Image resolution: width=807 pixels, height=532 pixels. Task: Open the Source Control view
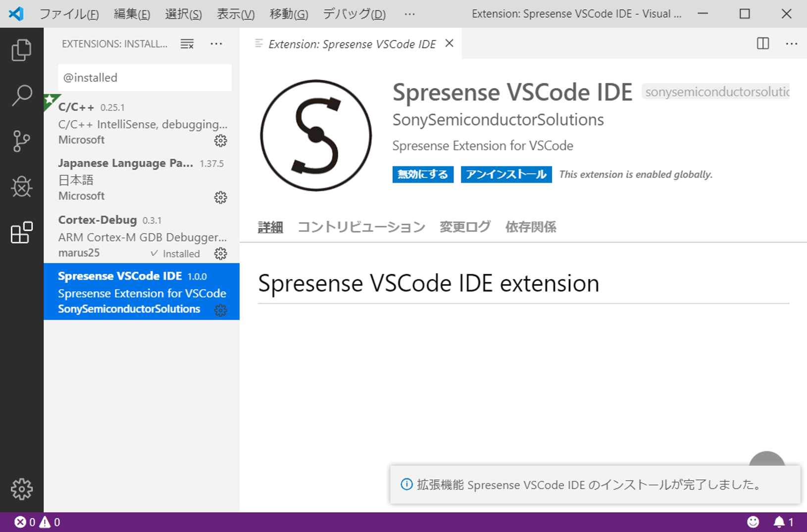point(21,140)
